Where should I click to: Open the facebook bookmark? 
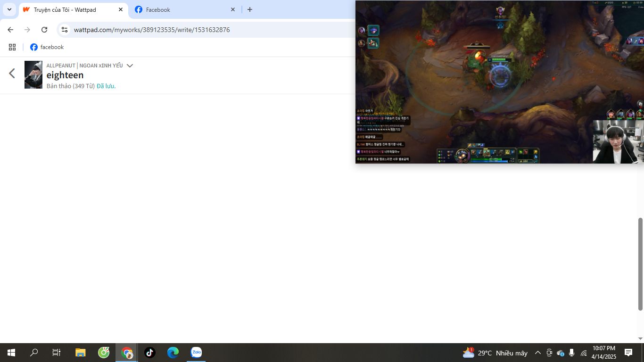coord(47,47)
